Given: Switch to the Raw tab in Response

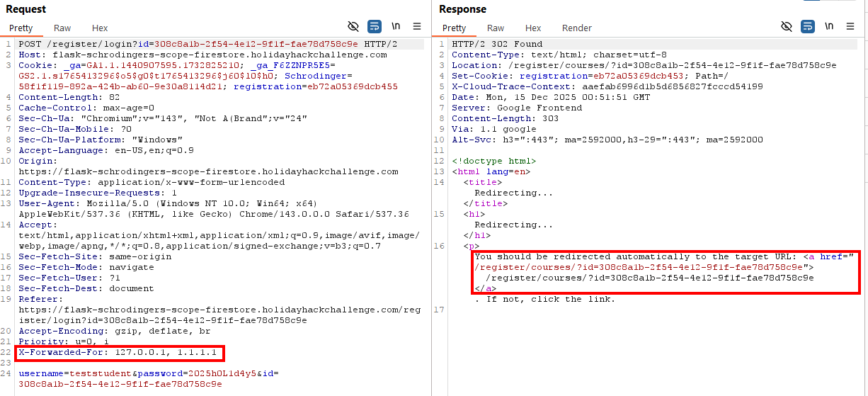Looking at the screenshot, I should (496, 28).
